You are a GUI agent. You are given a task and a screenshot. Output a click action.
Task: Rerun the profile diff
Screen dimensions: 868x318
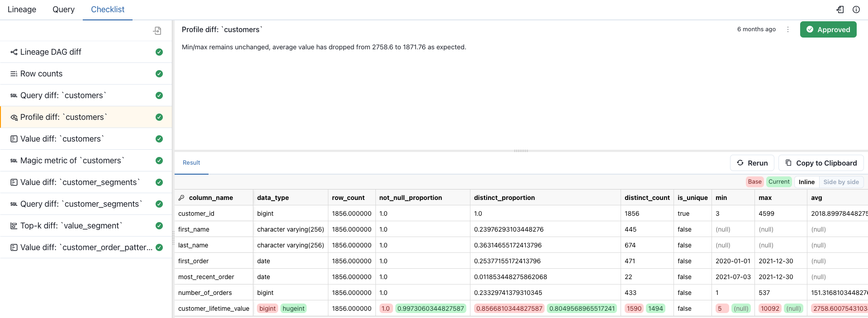point(752,163)
